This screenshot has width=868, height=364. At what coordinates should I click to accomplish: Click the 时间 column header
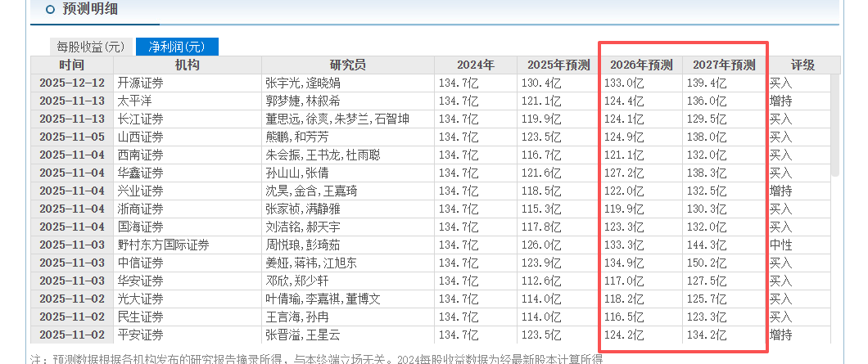coord(72,65)
